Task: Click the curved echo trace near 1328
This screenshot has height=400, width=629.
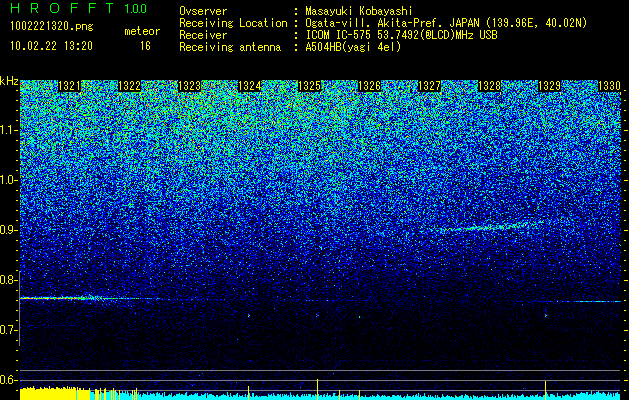Action: point(491,227)
